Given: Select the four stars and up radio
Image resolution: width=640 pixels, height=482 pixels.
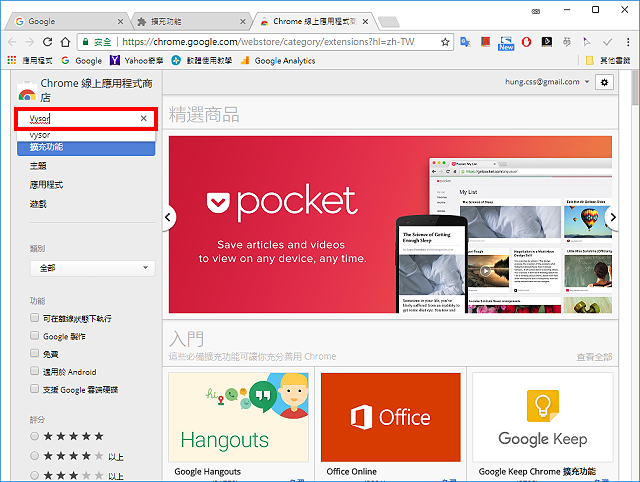Looking at the screenshot, I should 35,455.
